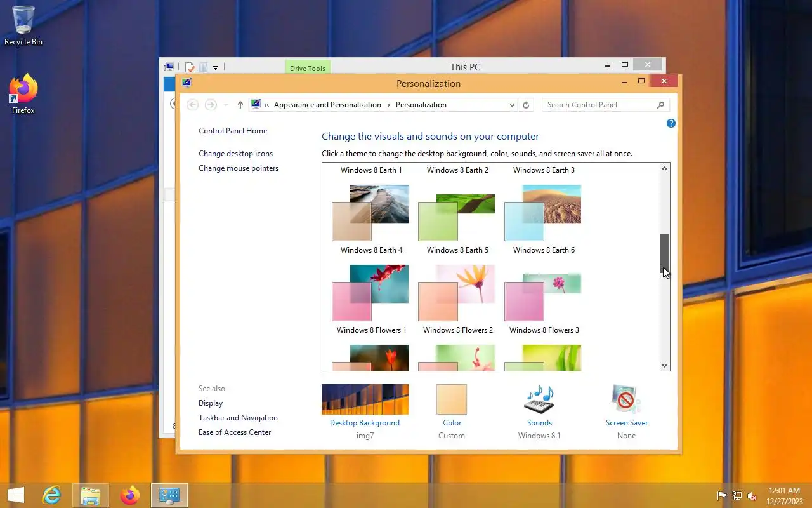
Task: Apply the Windows 8 Earth 5 theme
Action: point(457,219)
